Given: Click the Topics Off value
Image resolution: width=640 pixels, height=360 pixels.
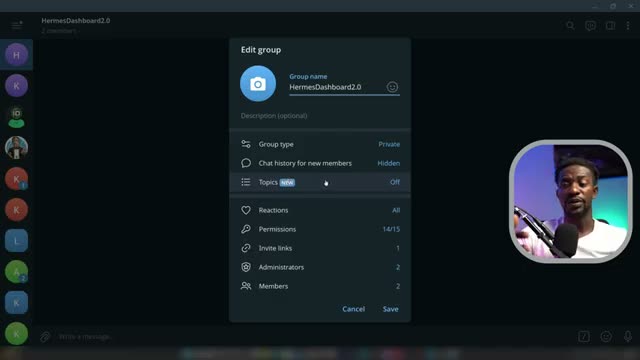Looking at the screenshot, I should click(x=395, y=182).
